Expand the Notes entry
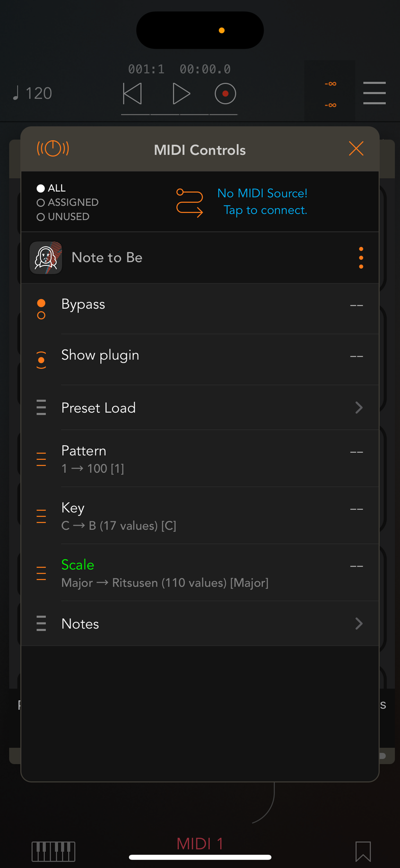Screen dimensions: 400x868 (200, 623)
